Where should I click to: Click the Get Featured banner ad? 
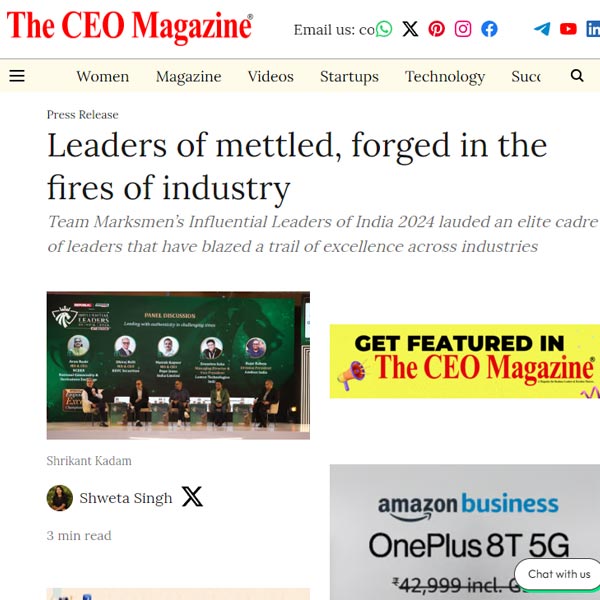465,361
